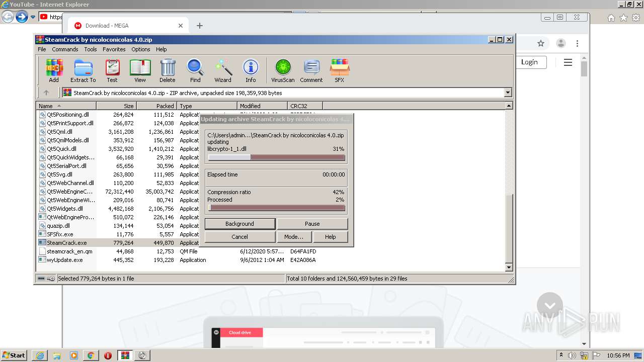Click the Background button in progress dialog
Viewport: 644px width, 362px height.
coord(240,224)
